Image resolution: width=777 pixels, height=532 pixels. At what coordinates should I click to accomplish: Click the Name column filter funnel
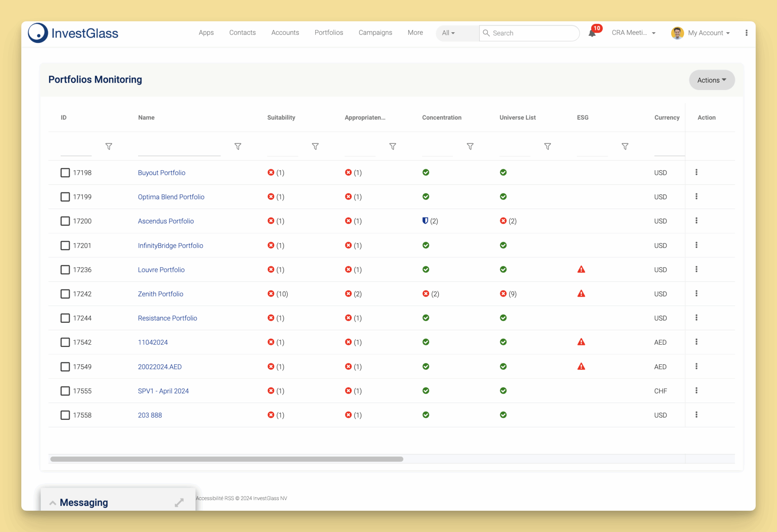click(238, 146)
